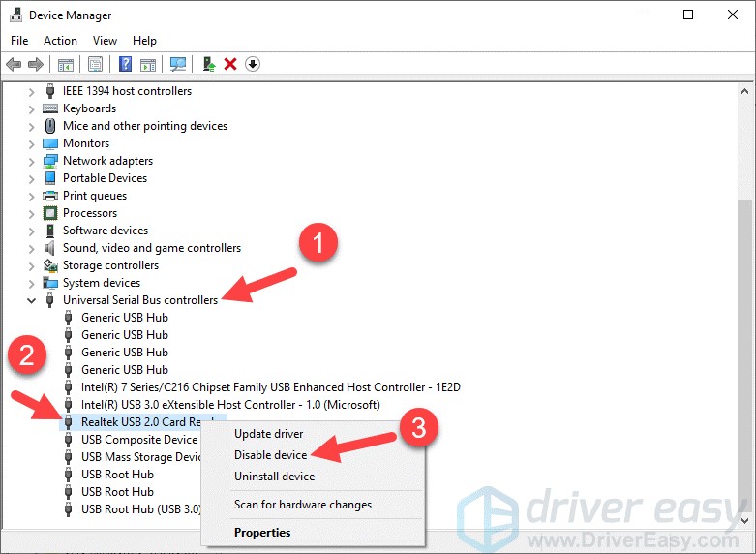Click the scrollbar up arrow
The height and width of the screenshot is (554, 756).
[x=745, y=91]
